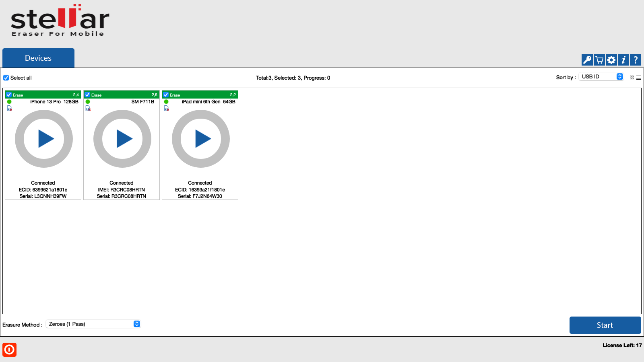Switch to list view layout
Viewport: 644px width, 362px height.
coord(638,78)
